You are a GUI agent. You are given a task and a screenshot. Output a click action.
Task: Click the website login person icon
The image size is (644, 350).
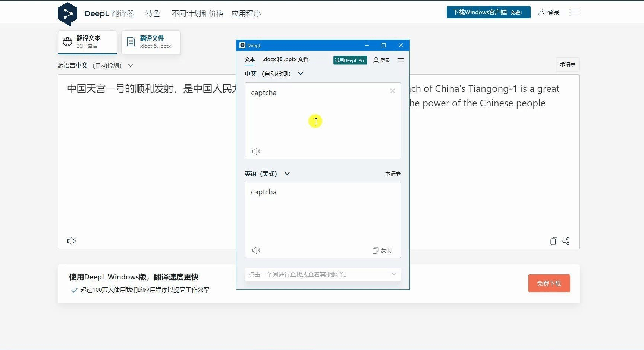pyautogui.click(x=541, y=12)
